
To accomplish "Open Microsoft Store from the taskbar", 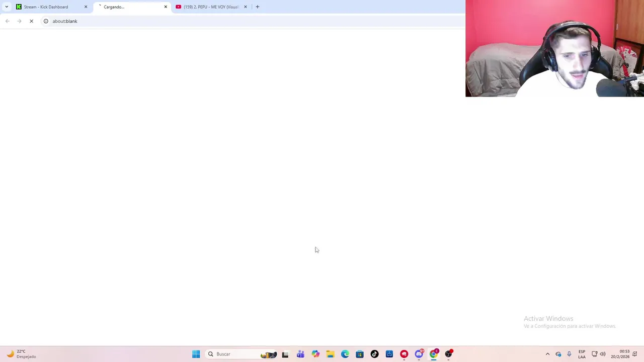I will 360,354.
